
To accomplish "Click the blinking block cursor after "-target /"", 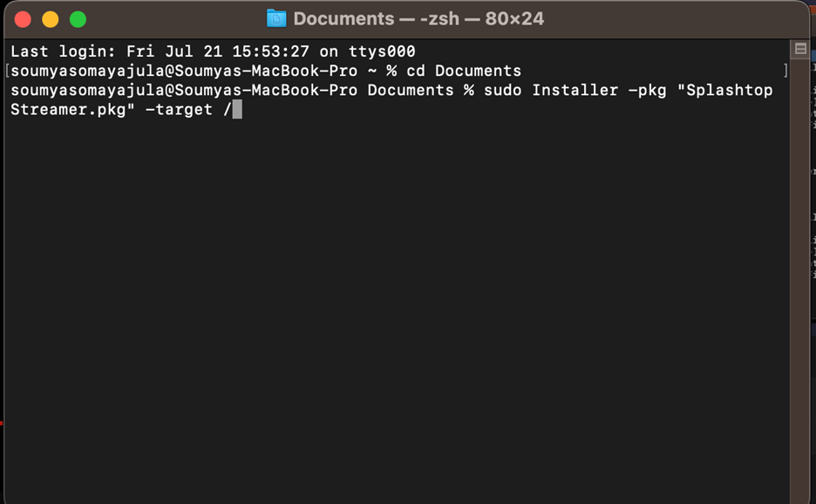I will click(x=237, y=109).
